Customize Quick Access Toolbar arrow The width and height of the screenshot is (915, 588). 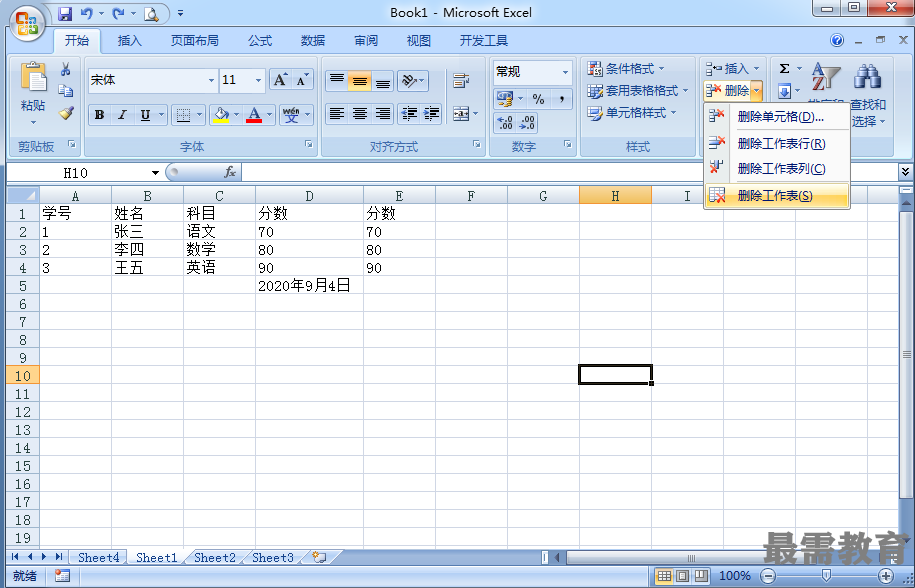tap(180, 13)
